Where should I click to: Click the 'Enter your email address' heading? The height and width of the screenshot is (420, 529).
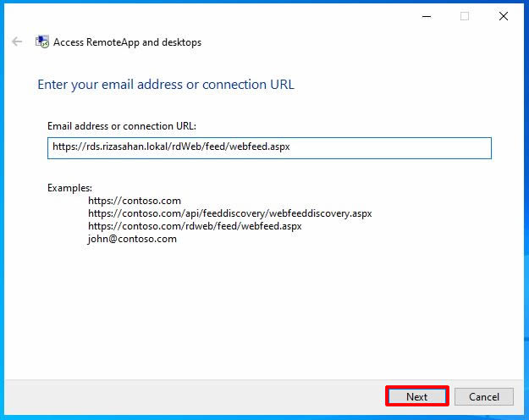[166, 85]
